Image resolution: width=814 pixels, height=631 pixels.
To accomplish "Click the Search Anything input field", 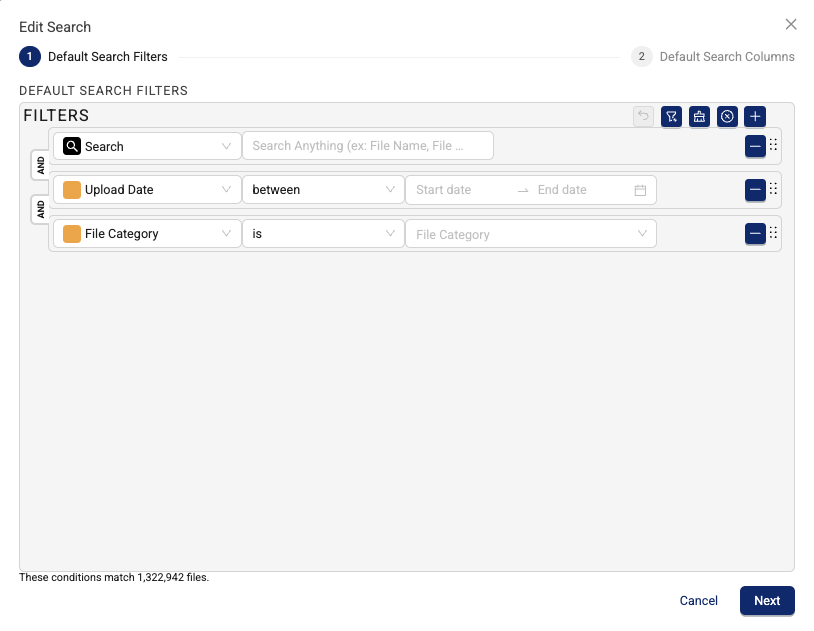I will coord(368,145).
